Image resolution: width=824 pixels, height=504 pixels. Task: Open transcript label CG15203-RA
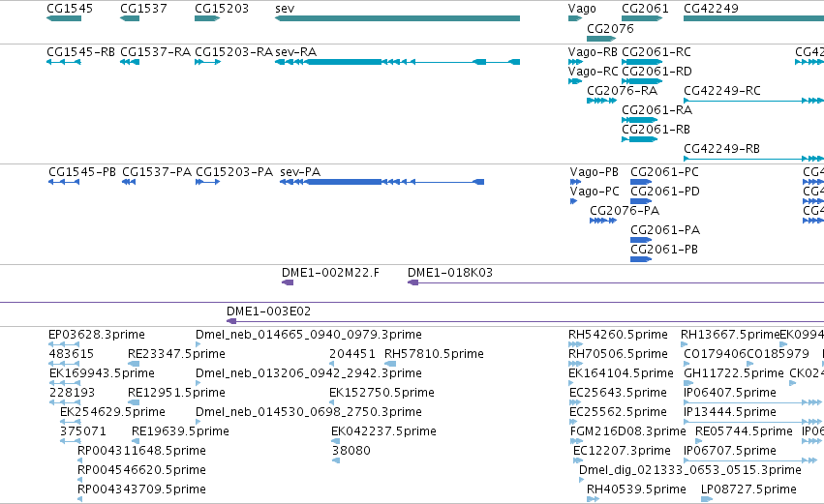234,52
